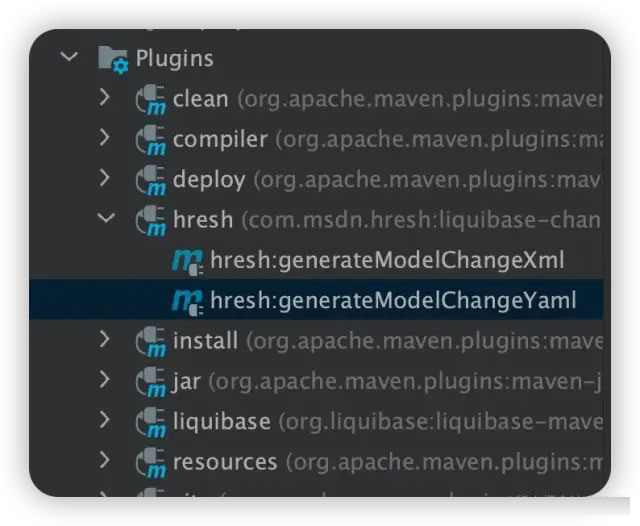Select the deploy plugin label
The height and width of the screenshot is (526, 640).
(208, 179)
